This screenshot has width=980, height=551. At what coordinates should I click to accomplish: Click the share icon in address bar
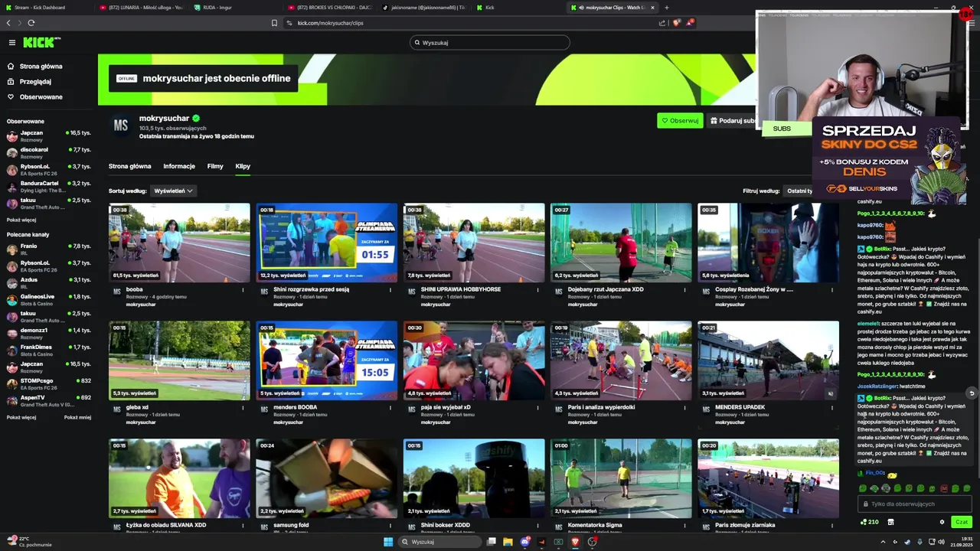pos(662,23)
